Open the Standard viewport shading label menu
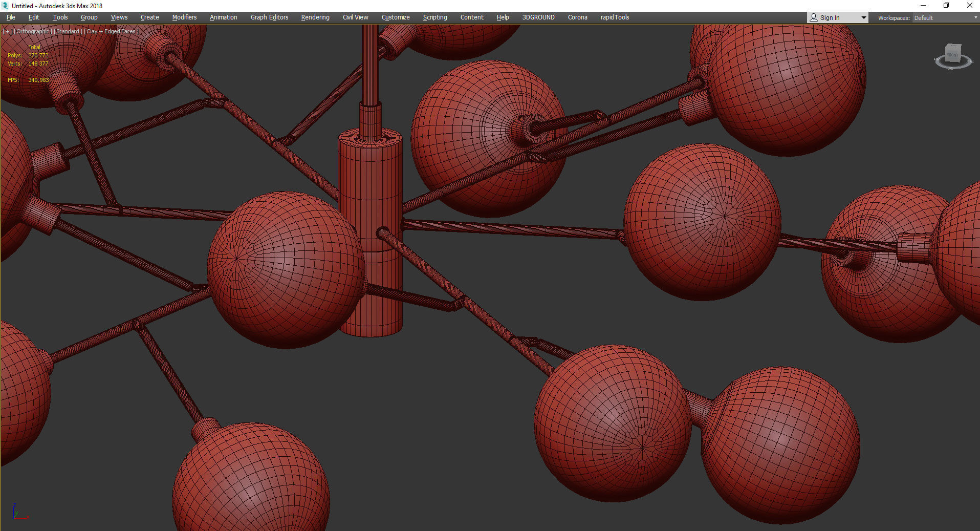The width and height of the screenshot is (980, 531). click(68, 31)
